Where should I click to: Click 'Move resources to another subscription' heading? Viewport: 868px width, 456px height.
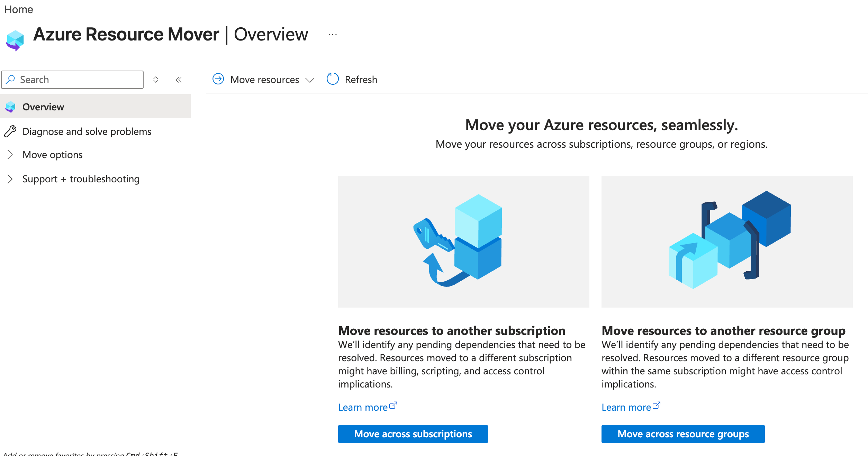pyautogui.click(x=452, y=330)
